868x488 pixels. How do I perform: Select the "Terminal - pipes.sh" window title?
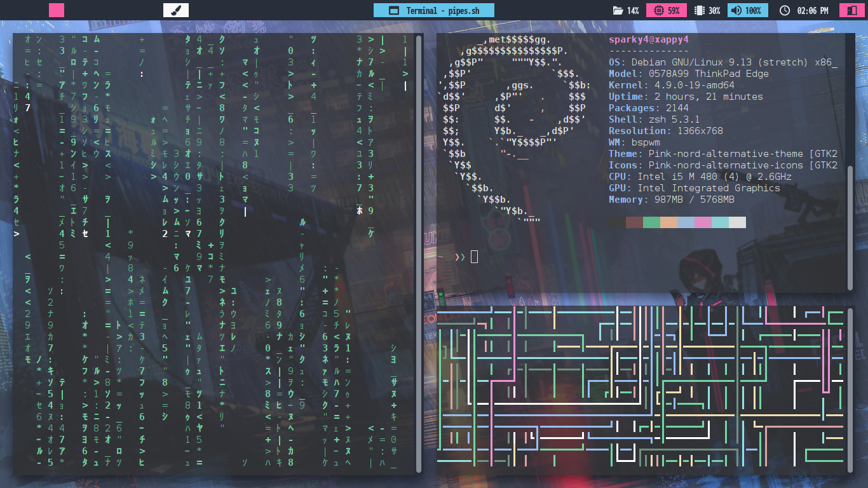442,11
